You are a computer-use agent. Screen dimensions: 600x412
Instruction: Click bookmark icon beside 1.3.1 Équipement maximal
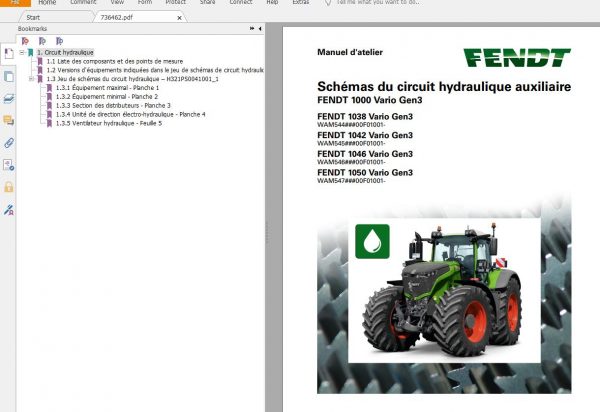pos(49,88)
